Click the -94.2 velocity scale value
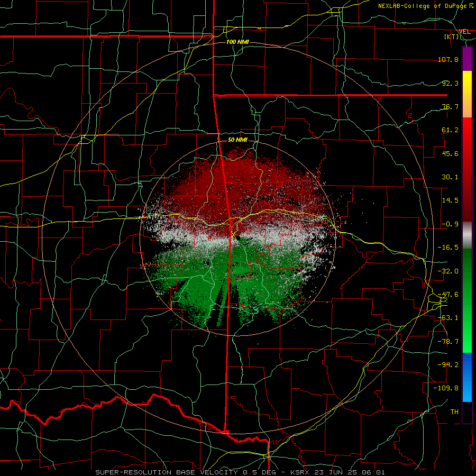This screenshot has height=476, width=476. (448, 365)
